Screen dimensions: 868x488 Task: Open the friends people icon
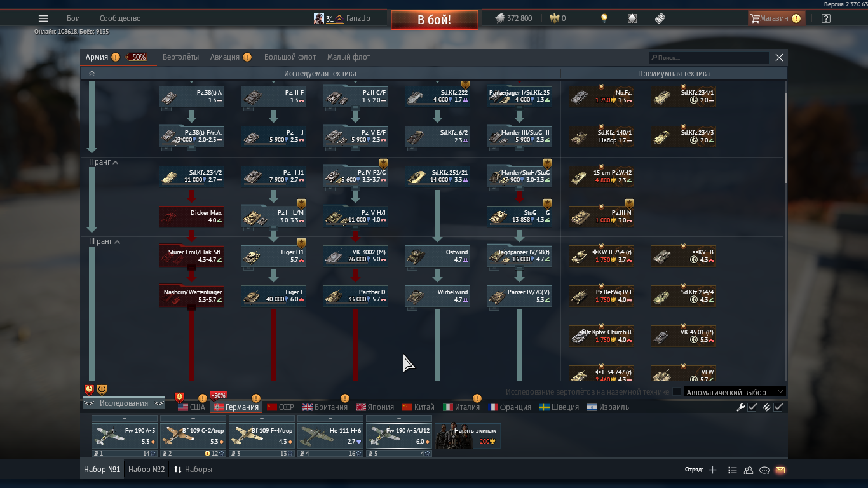tap(749, 470)
